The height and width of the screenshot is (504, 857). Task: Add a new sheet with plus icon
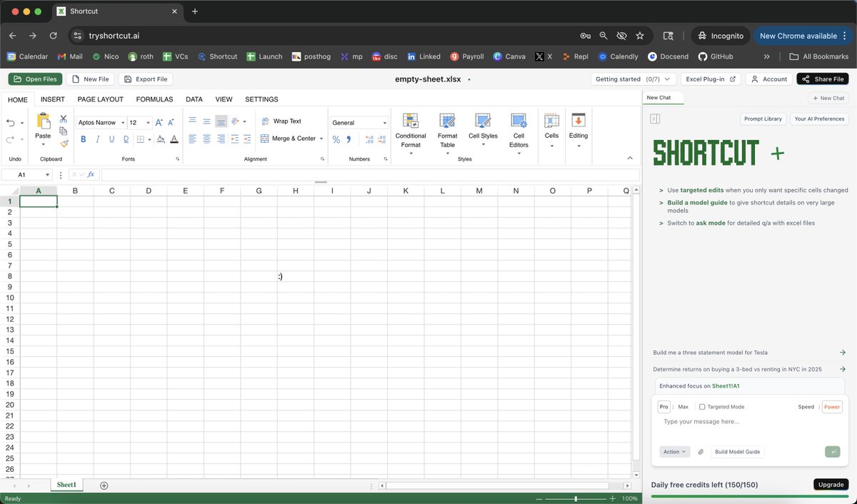tap(104, 485)
